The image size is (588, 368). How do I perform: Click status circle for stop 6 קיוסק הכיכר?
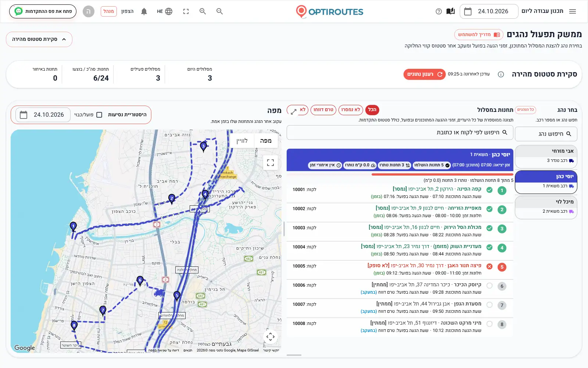(490, 286)
